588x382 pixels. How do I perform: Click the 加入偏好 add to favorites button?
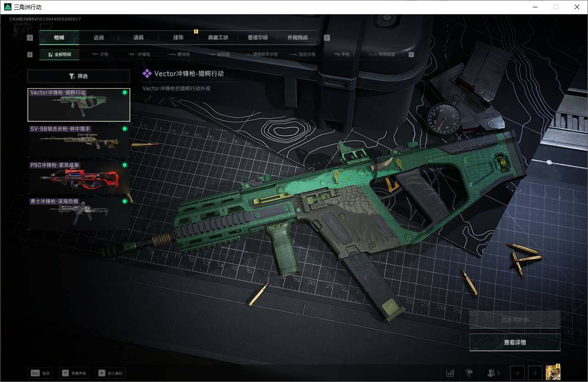coord(111,373)
